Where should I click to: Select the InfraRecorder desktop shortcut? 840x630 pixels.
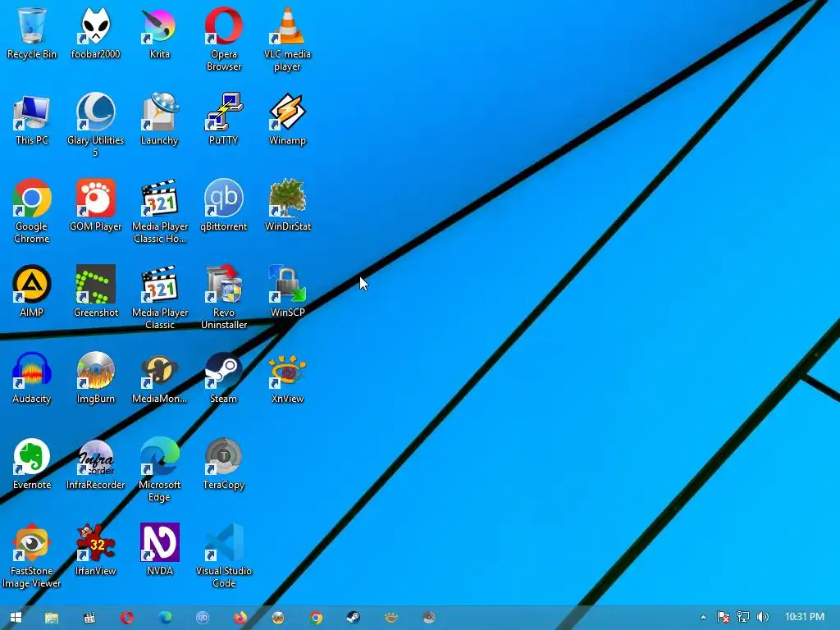tap(95, 464)
